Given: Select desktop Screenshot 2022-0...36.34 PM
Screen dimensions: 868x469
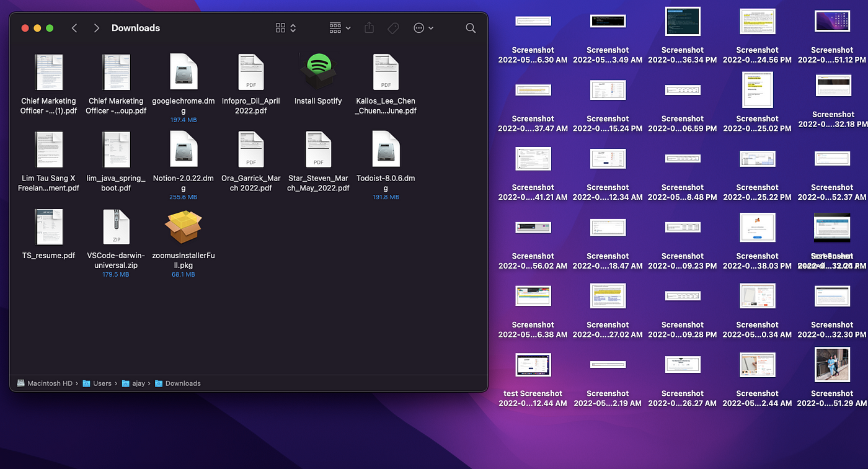Looking at the screenshot, I should point(683,21).
